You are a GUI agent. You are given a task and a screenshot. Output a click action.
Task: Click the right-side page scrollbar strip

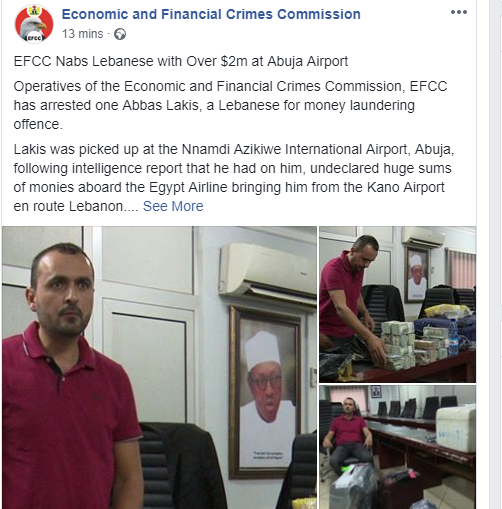coord(495,254)
